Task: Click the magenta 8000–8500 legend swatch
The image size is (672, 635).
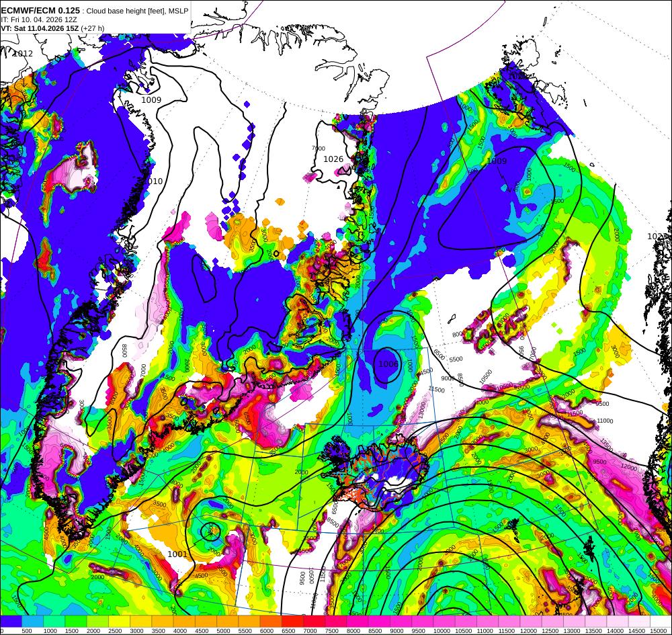Action: pyautogui.click(x=358, y=622)
